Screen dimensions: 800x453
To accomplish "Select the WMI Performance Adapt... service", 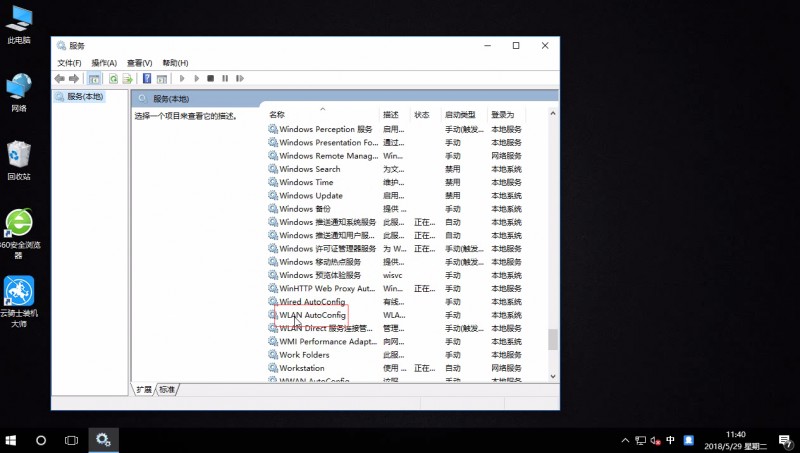I will coord(396,341).
